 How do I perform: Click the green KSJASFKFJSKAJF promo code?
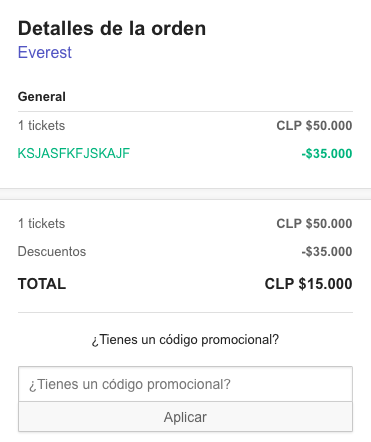coord(74,153)
